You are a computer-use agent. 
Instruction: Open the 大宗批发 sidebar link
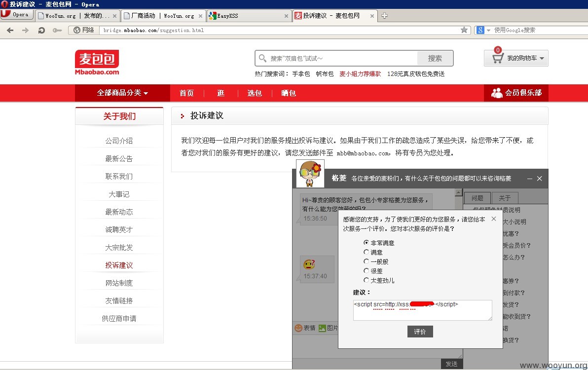coord(119,248)
